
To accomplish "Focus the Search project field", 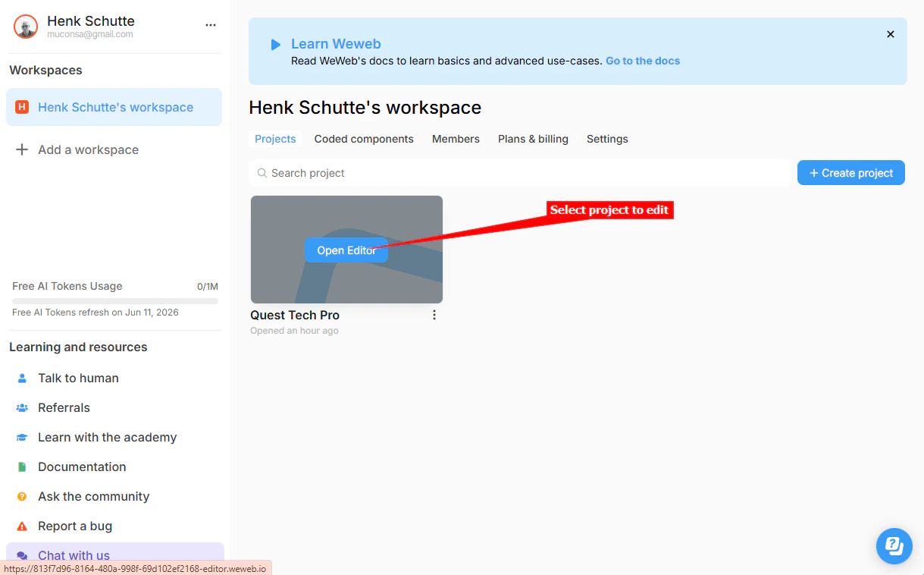I will [519, 173].
